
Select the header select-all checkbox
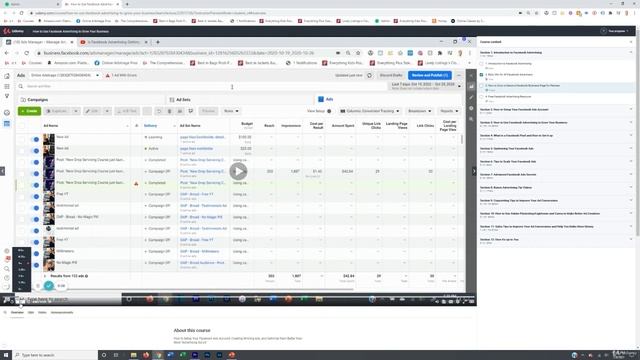click(22, 126)
